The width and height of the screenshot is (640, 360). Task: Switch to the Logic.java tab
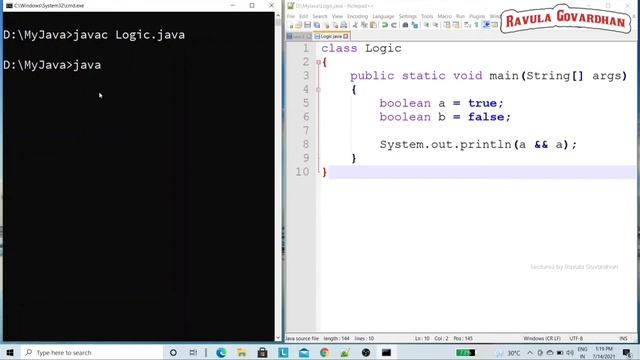pyautogui.click(x=331, y=36)
